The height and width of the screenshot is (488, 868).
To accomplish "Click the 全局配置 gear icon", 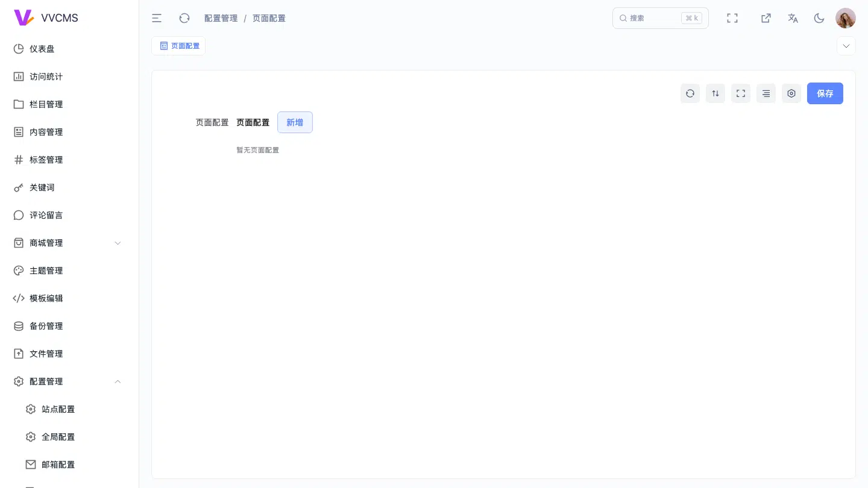I will click(x=31, y=437).
